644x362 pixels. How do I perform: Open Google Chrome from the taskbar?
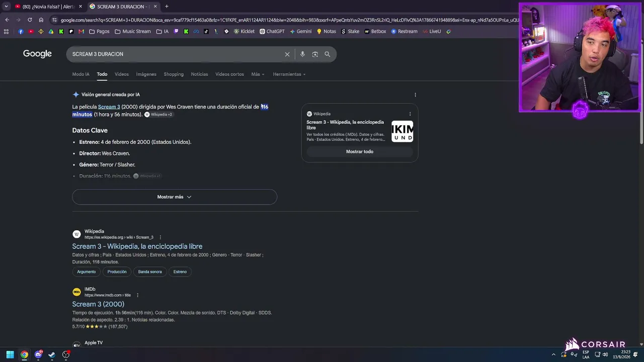click(24, 354)
